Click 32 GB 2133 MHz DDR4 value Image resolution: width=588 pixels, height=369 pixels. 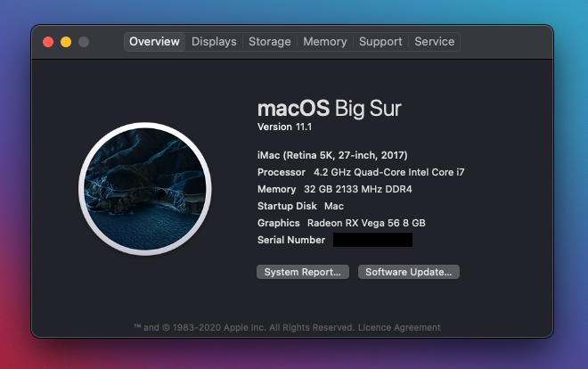click(358, 189)
